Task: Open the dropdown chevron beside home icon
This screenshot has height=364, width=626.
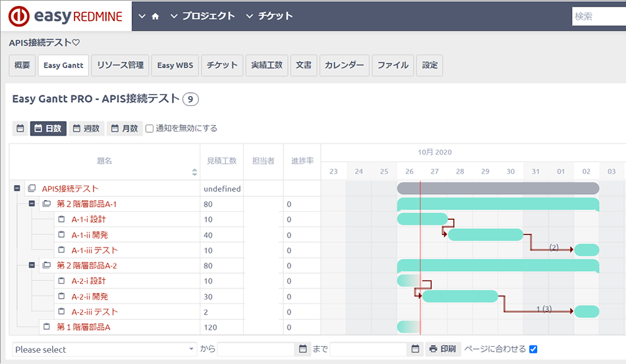Action: pos(142,16)
